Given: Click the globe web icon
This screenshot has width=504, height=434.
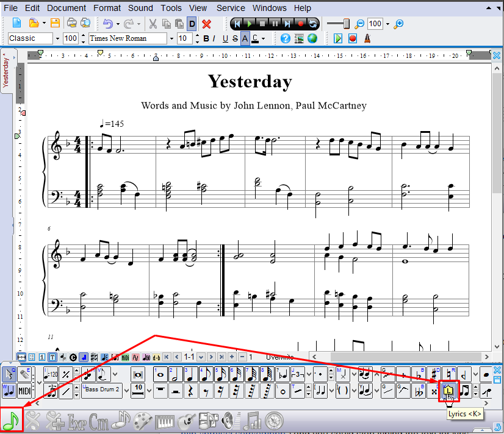Looking at the screenshot, I should [x=312, y=38].
